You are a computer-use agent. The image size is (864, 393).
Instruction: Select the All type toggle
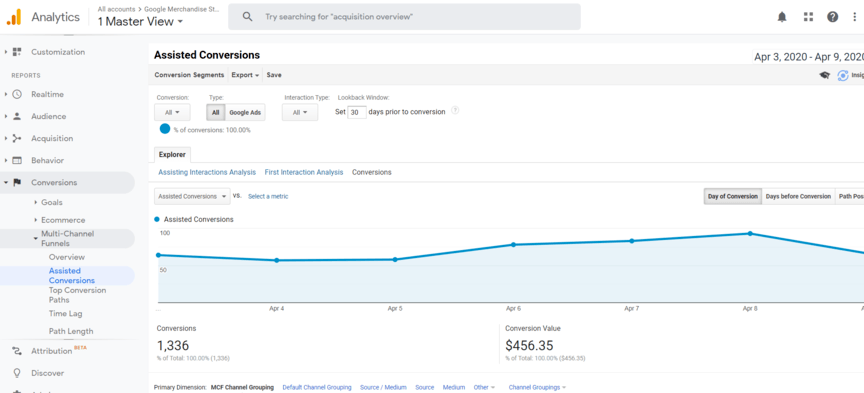point(215,112)
